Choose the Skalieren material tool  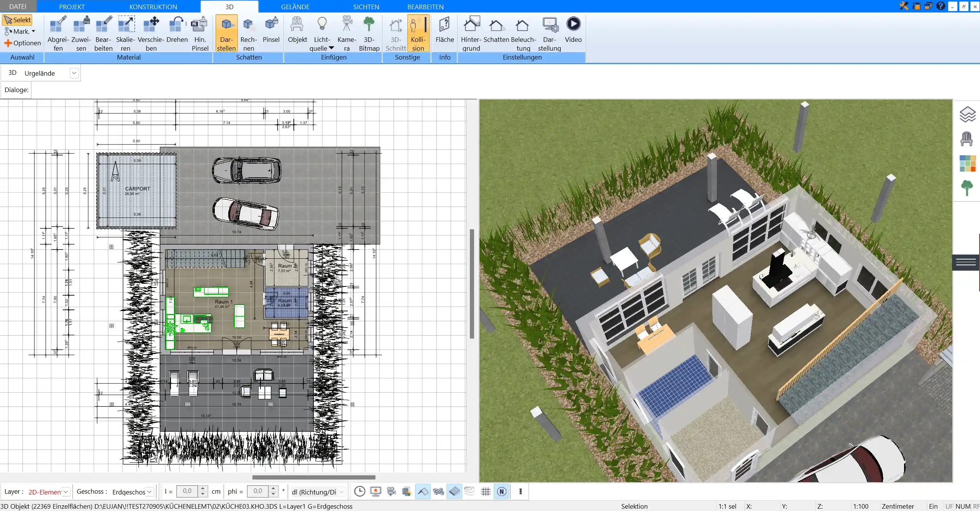pyautogui.click(x=126, y=33)
